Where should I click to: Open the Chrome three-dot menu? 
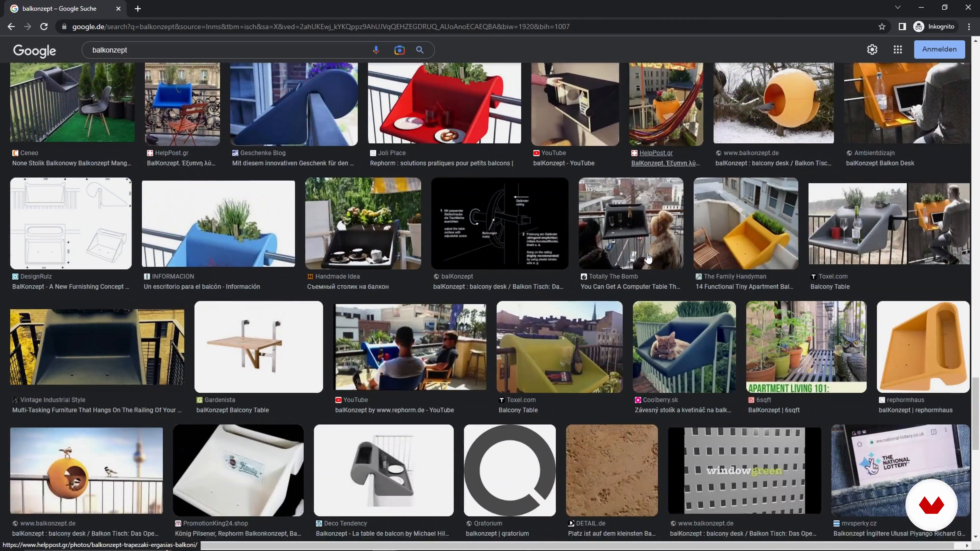pyautogui.click(x=969, y=27)
